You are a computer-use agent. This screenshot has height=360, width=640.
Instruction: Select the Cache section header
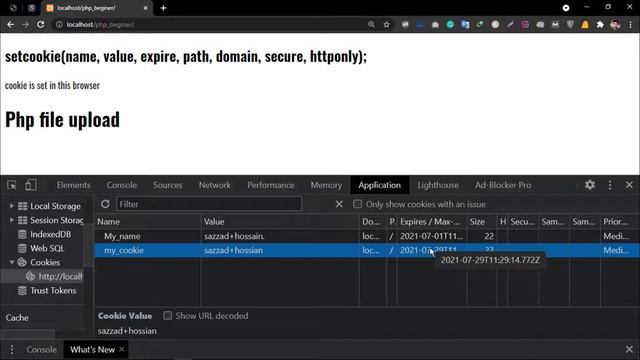(17, 318)
